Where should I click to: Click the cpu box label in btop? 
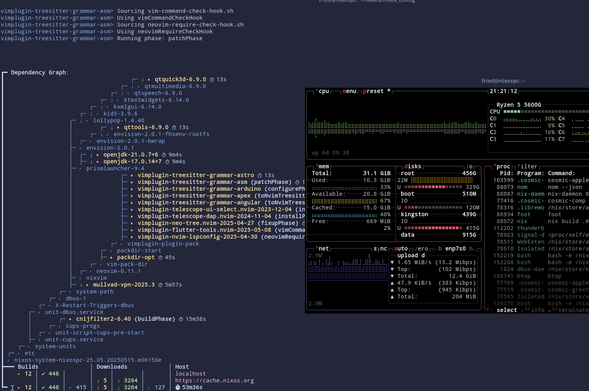click(x=323, y=91)
